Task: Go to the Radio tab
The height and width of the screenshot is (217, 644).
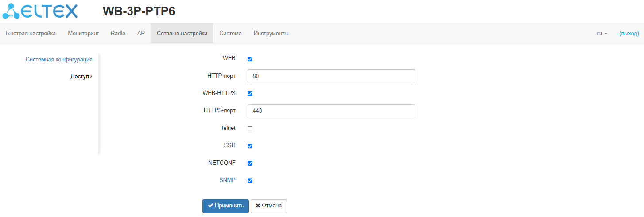Action: click(x=118, y=34)
